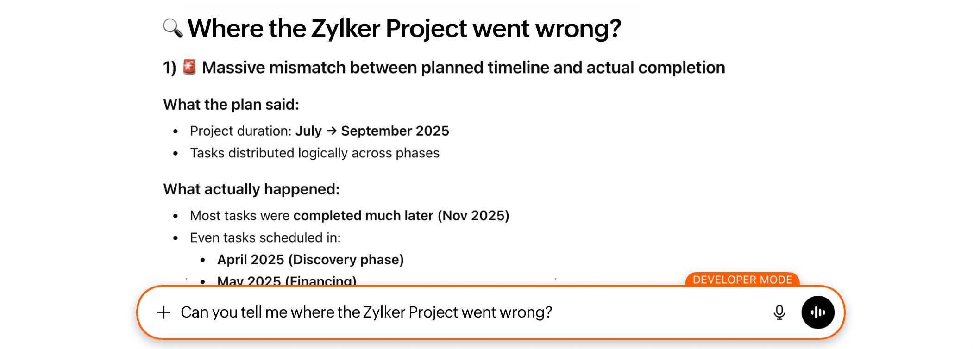Expand the 'Even tasks scheduled in' list
The image size is (980, 349).
[265, 237]
